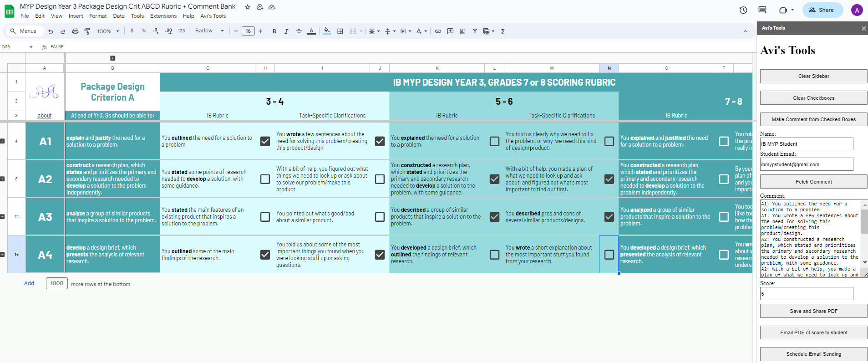Check A1 'You explained the need' checkbox in column L
This screenshot has width=868, height=363.
[x=494, y=141]
